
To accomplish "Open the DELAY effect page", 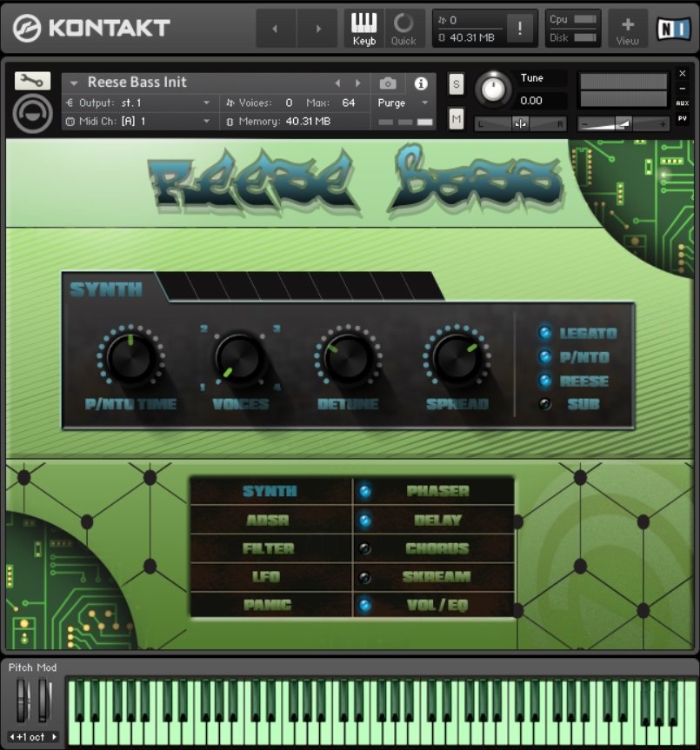I will (x=437, y=520).
